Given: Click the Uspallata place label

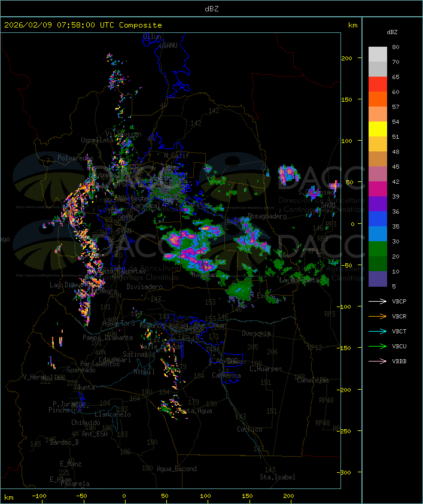Looking at the screenshot, I should point(97,140).
